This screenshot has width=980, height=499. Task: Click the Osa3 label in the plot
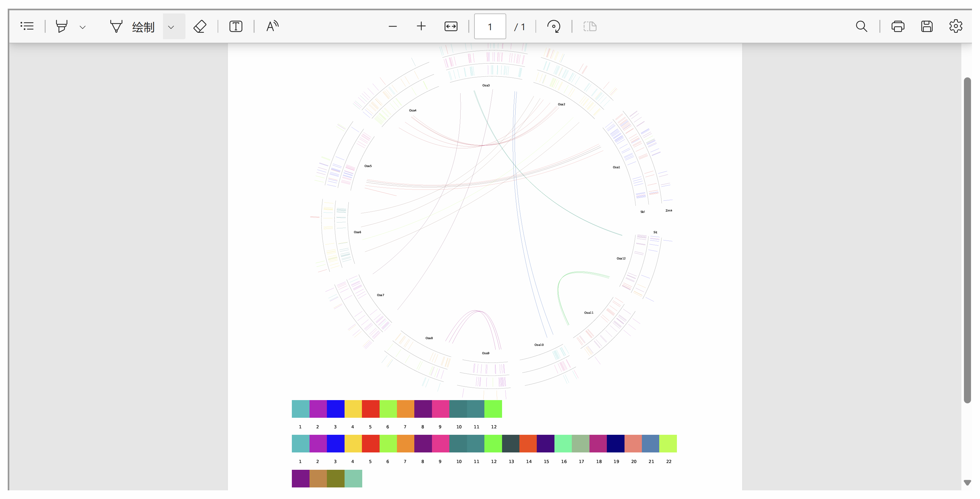pyautogui.click(x=486, y=85)
